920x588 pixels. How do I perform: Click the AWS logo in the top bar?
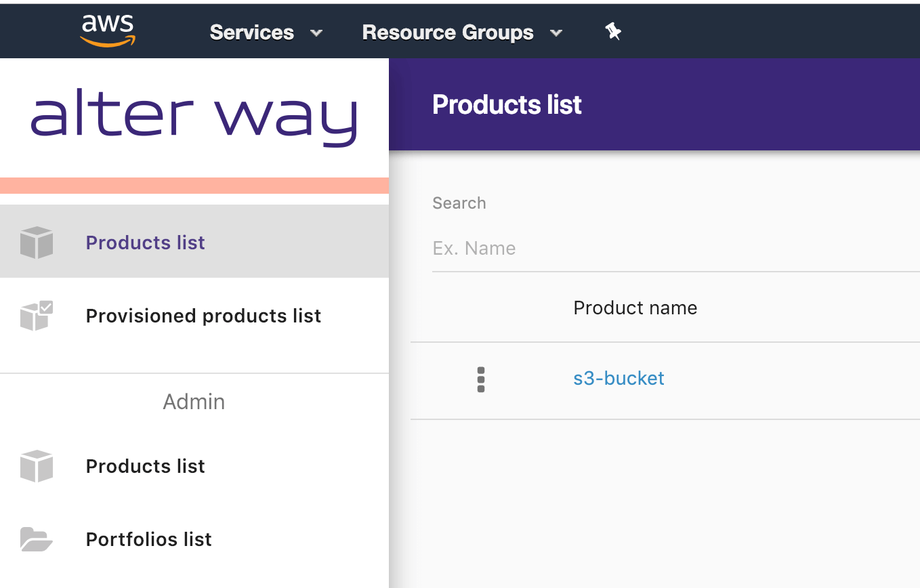[x=107, y=30]
